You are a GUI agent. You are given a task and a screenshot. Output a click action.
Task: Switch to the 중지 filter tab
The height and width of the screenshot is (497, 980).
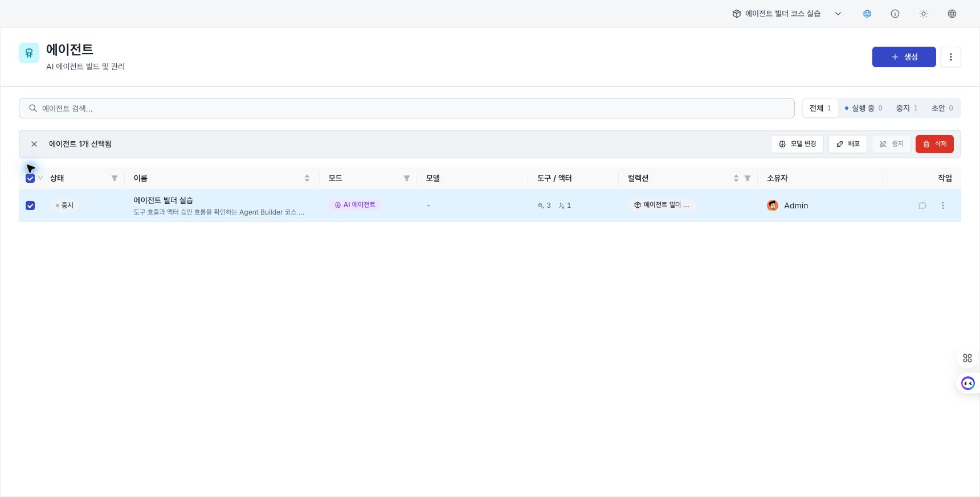click(x=906, y=108)
